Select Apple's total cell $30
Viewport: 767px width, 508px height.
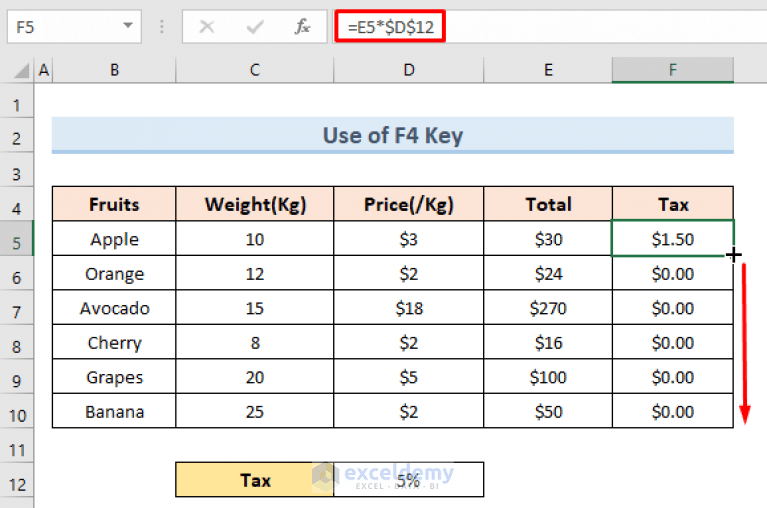548,239
